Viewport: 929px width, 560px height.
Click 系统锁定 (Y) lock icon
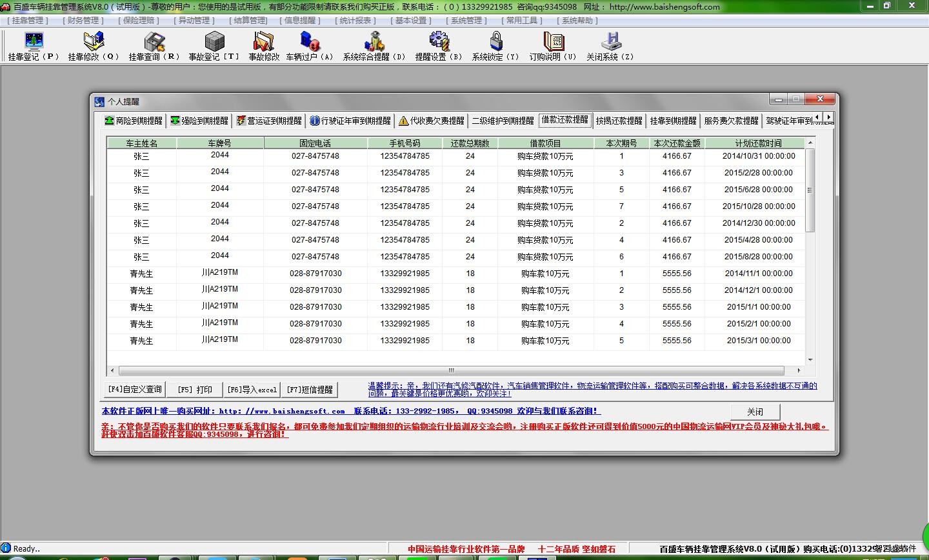pyautogui.click(x=495, y=46)
